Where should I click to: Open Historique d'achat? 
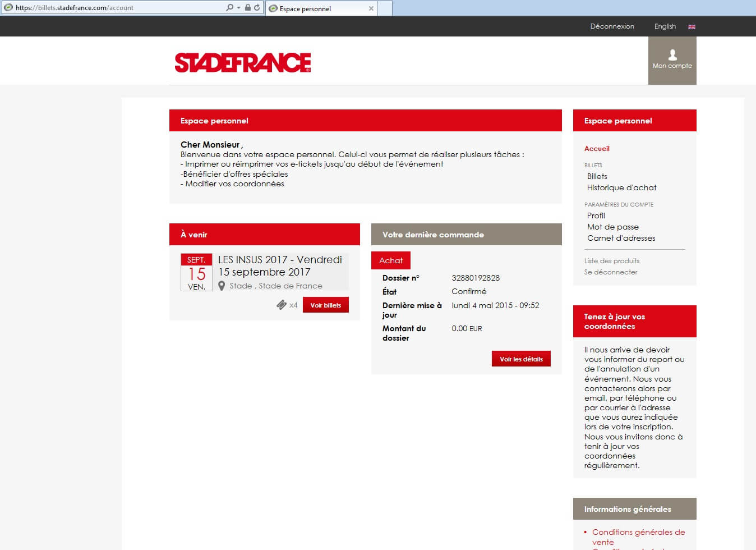point(621,187)
